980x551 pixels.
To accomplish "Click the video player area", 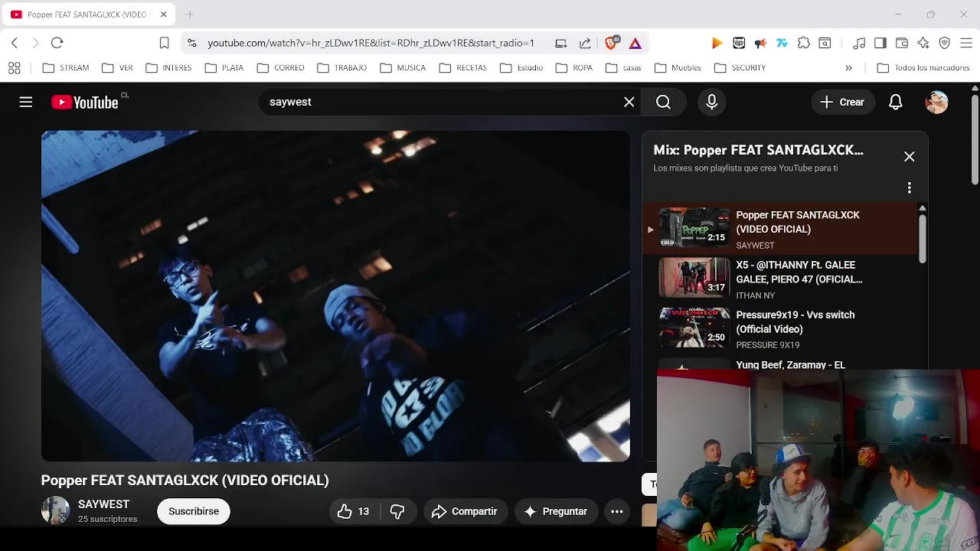I will tap(335, 295).
